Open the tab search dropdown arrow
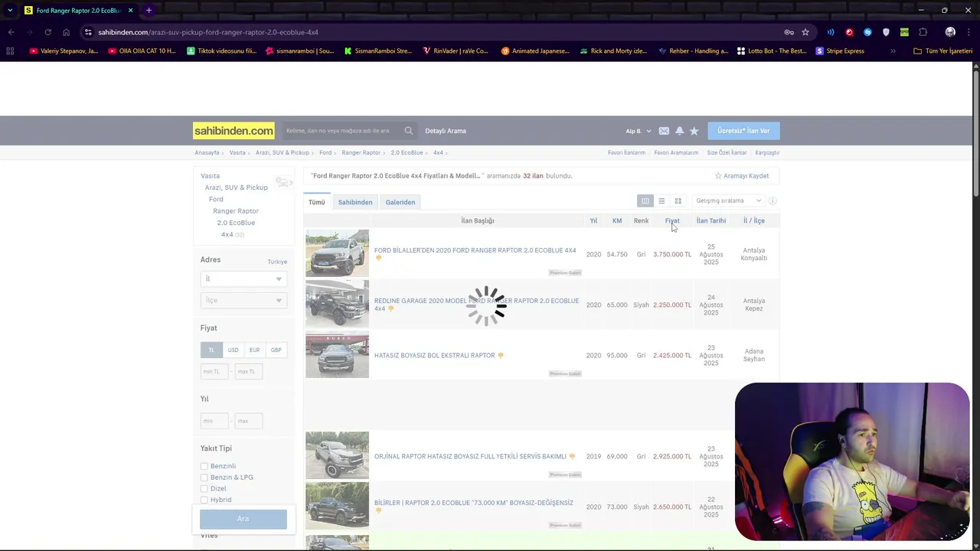 click(x=10, y=11)
